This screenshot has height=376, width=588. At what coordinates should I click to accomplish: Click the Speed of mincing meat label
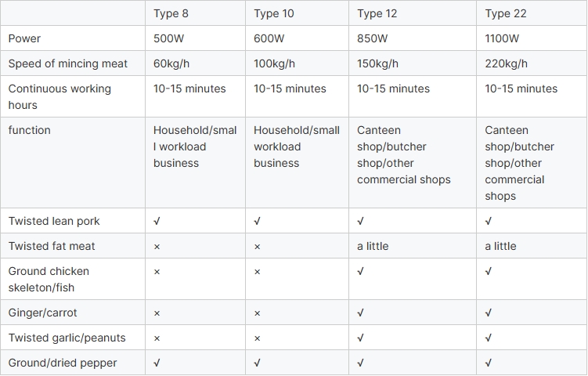pyautogui.click(x=68, y=63)
